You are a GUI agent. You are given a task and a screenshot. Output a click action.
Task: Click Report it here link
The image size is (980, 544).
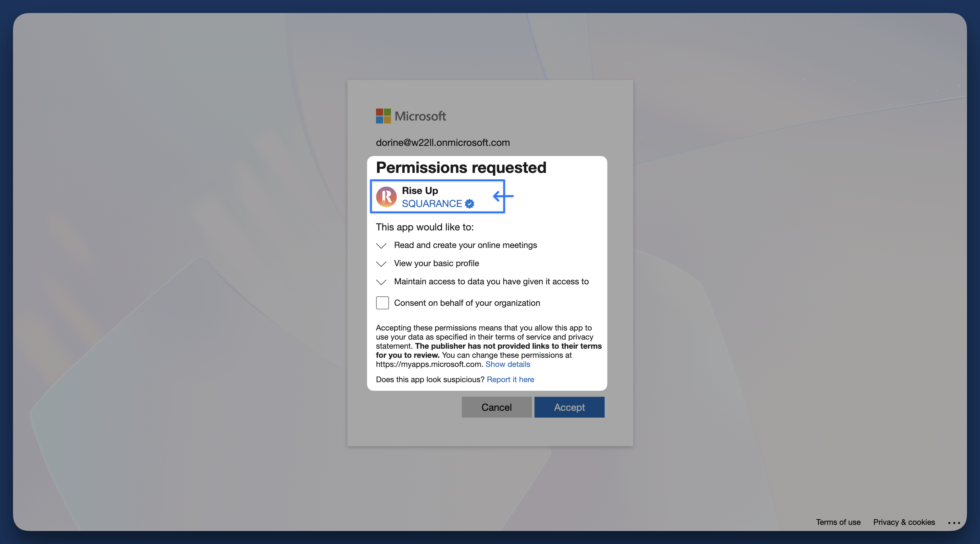point(510,379)
